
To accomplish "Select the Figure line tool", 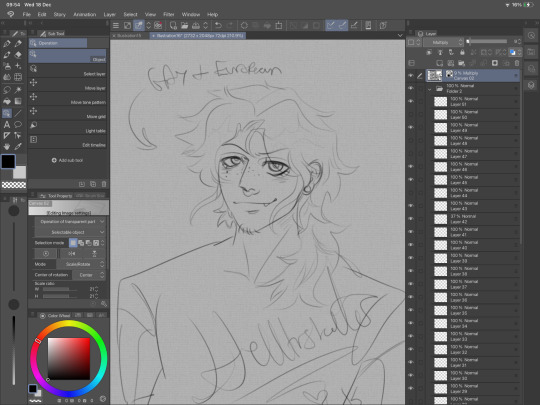I will coord(18,113).
